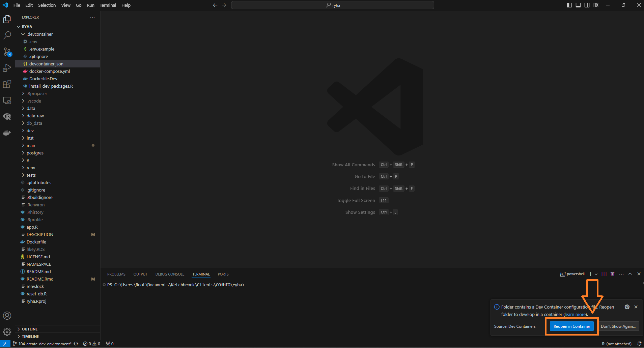
Task: Click the synchronize changes icon in status bar
Action: 76,344
